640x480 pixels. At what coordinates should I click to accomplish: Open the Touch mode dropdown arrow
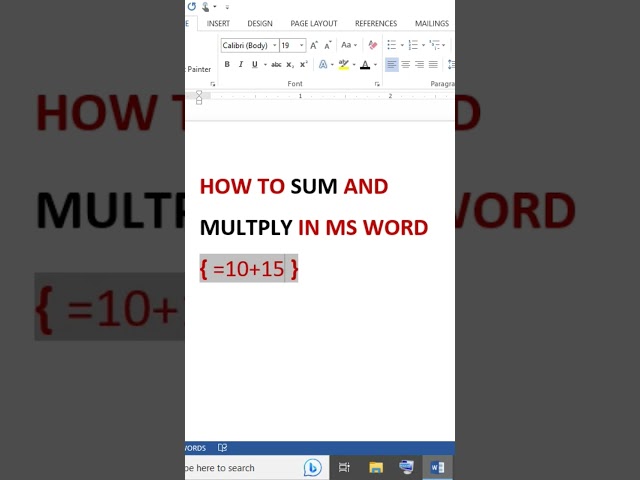point(215,7)
